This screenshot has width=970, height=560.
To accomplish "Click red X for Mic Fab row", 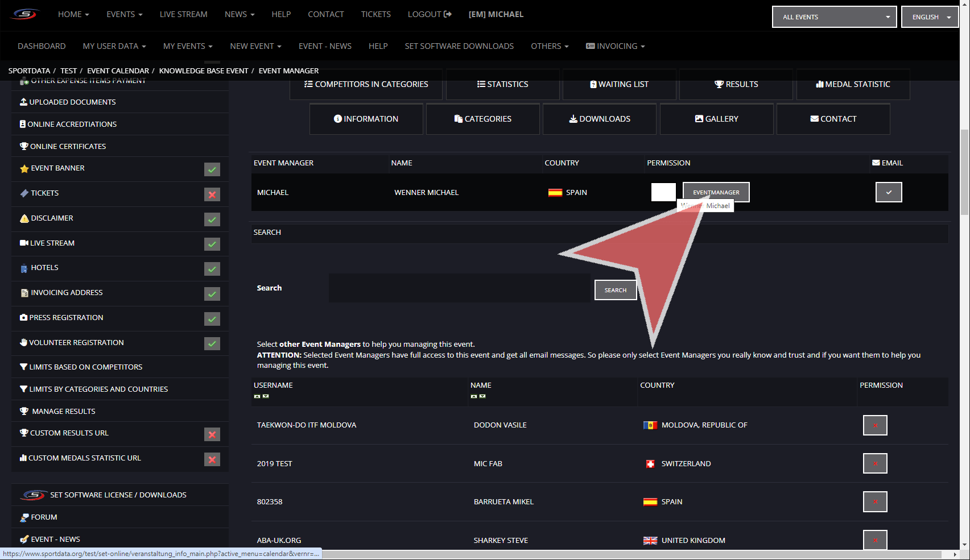I will [x=874, y=463].
